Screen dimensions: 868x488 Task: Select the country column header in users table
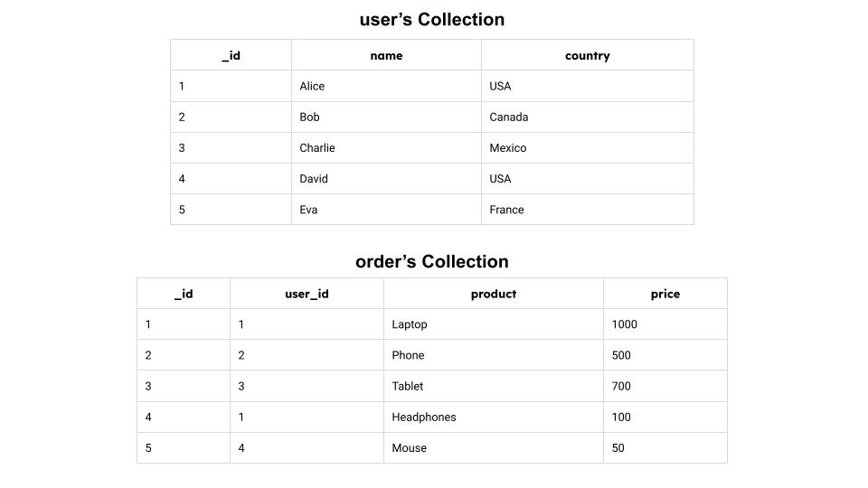(x=588, y=55)
